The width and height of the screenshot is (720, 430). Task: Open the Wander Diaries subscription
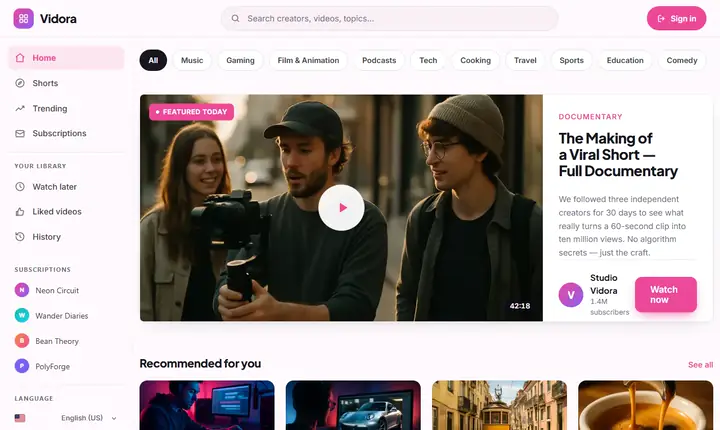tap(66, 315)
